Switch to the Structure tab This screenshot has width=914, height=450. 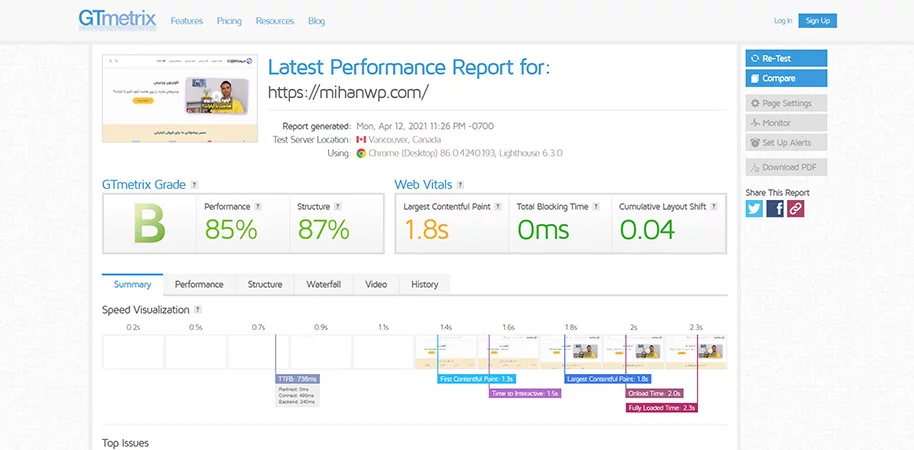point(265,284)
